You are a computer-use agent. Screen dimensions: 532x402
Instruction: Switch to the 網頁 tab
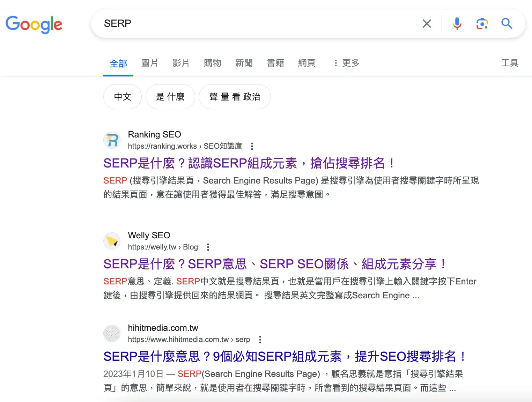pos(307,63)
